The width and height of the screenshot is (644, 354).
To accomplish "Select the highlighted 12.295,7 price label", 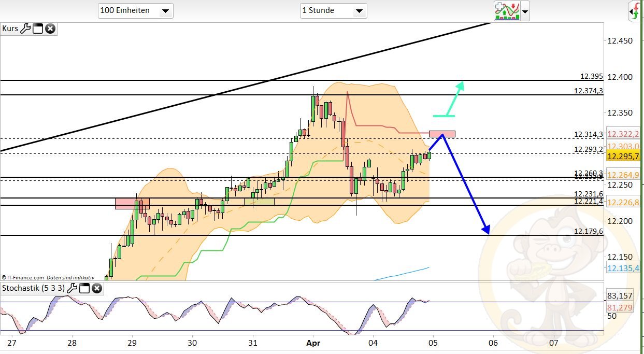I will pyautogui.click(x=623, y=155).
